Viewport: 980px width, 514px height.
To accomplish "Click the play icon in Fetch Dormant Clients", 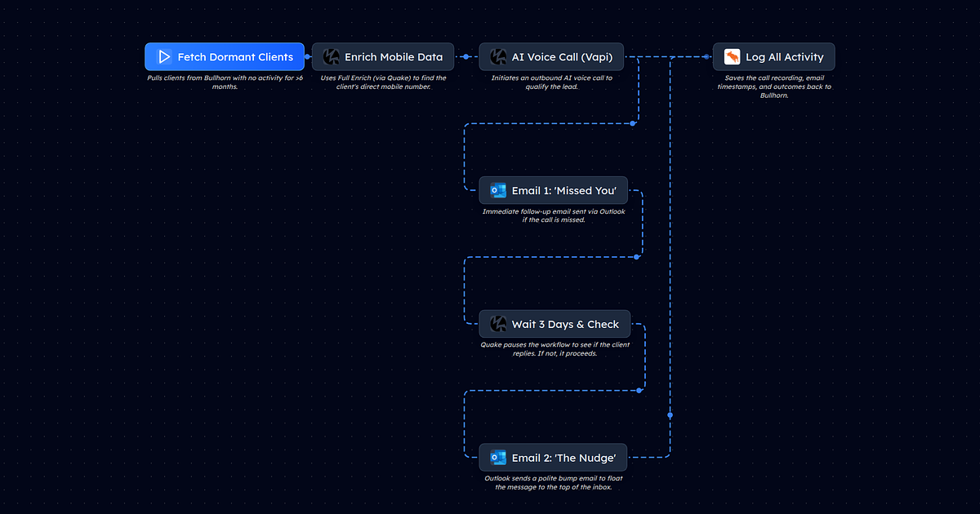I will [x=164, y=57].
